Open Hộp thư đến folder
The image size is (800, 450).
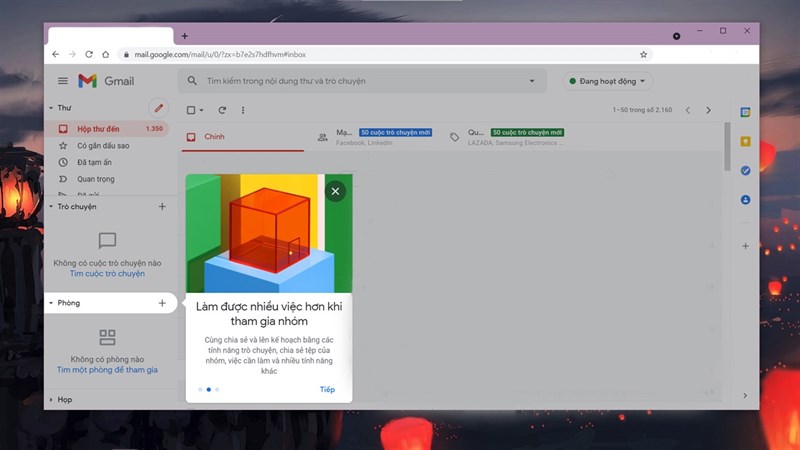click(109, 129)
